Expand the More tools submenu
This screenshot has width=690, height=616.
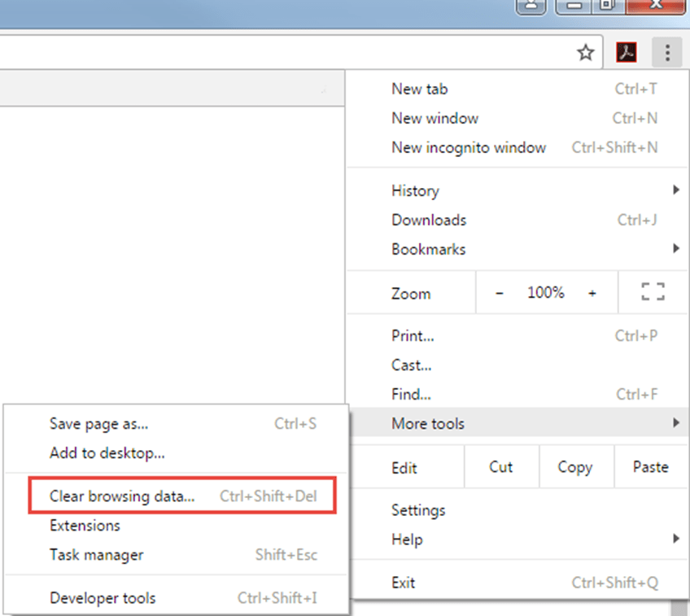pos(518,423)
